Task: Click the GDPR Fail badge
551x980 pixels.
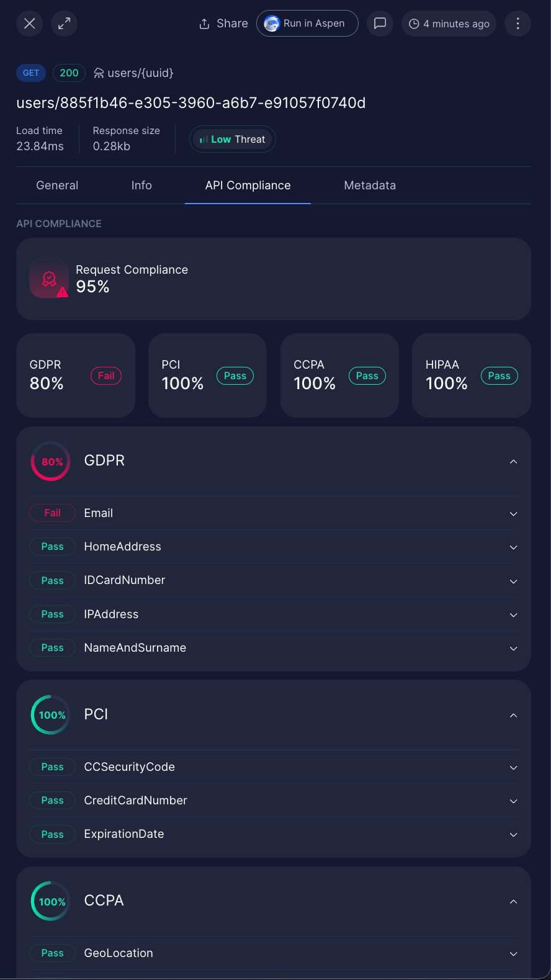Action: [105, 375]
